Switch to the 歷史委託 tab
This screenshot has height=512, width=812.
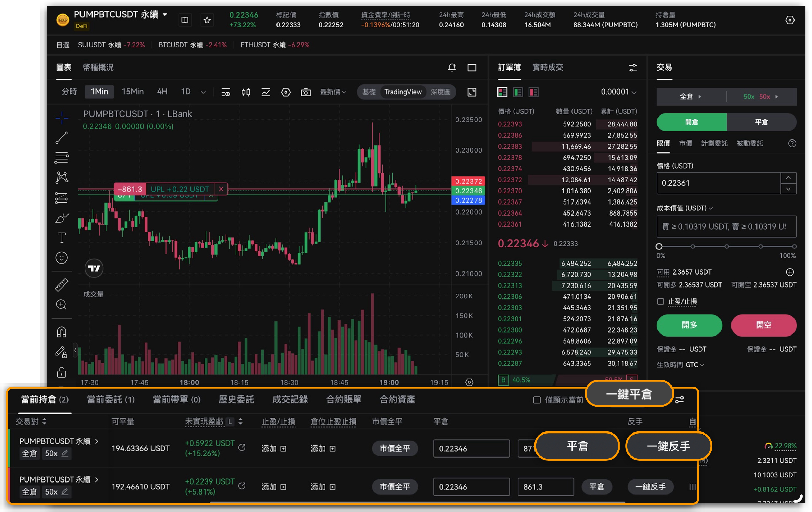(236, 400)
